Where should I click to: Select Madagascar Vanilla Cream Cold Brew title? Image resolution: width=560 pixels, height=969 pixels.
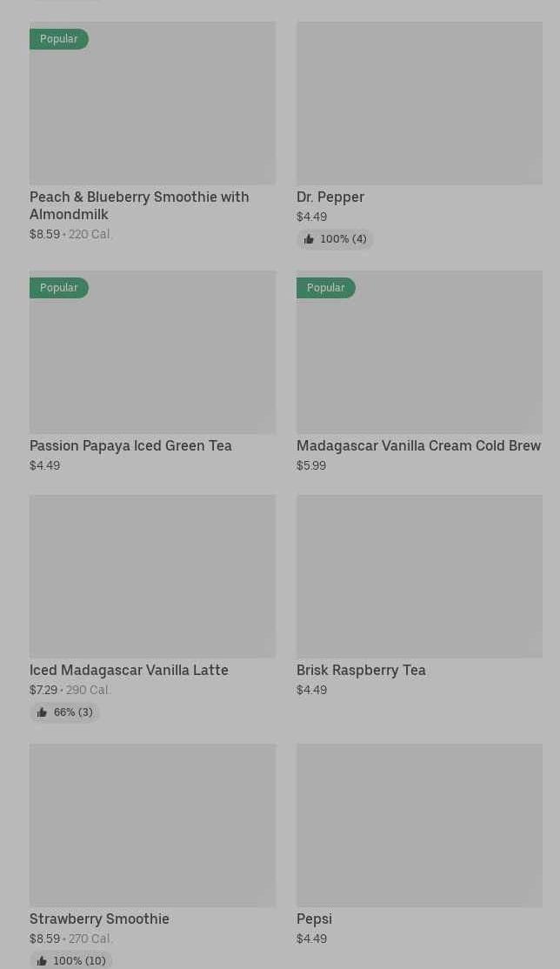pos(418,445)
